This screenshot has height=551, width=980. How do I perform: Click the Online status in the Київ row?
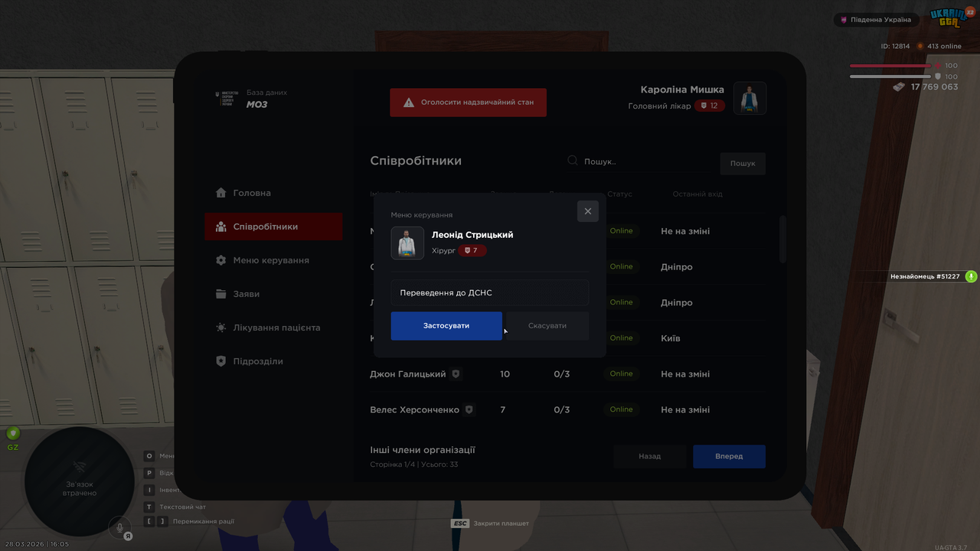tap(622, 337)
